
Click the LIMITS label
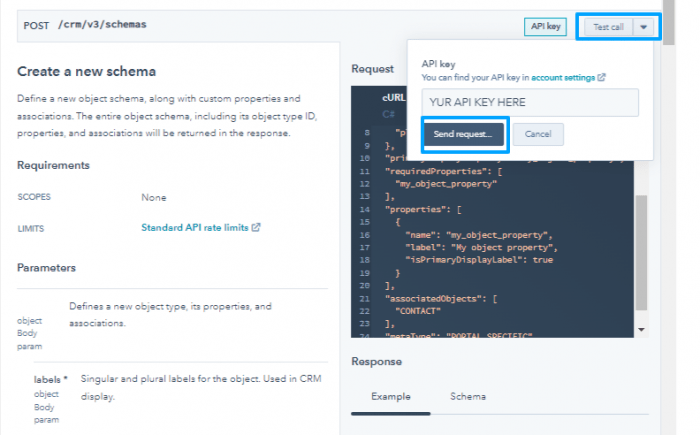point(31,229)
